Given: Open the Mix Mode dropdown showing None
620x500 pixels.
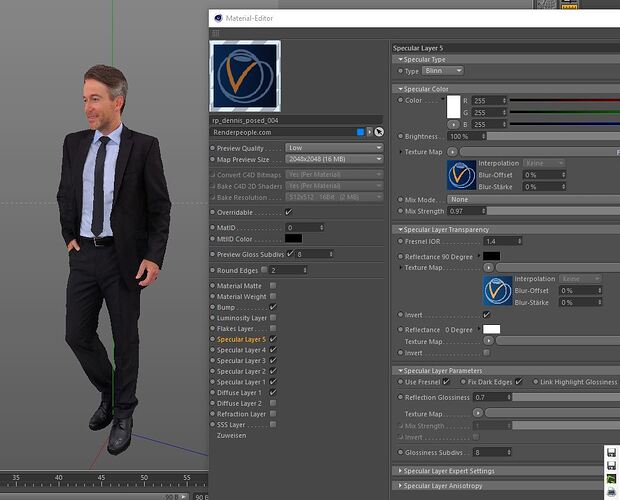Looking at the screenshot, I should click(x=533, y=200).
